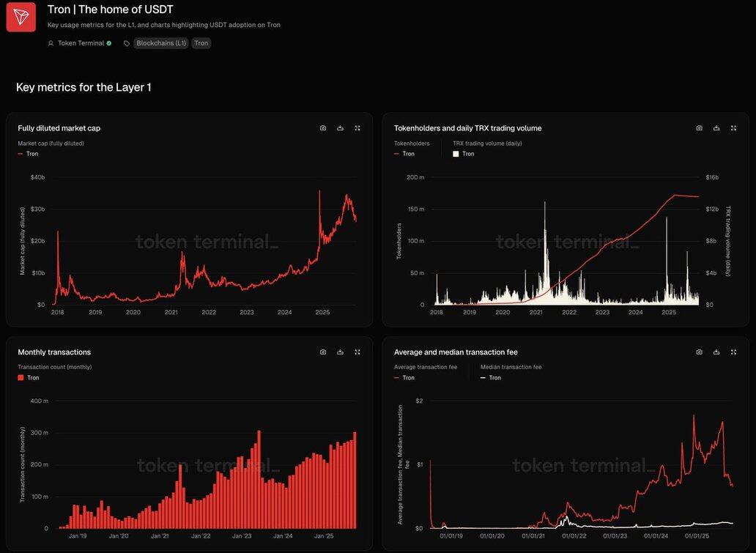This screenshot has height=553, width=756.
Task: Capture screenshot of Average and median fee chart
Action: point(699,352)
